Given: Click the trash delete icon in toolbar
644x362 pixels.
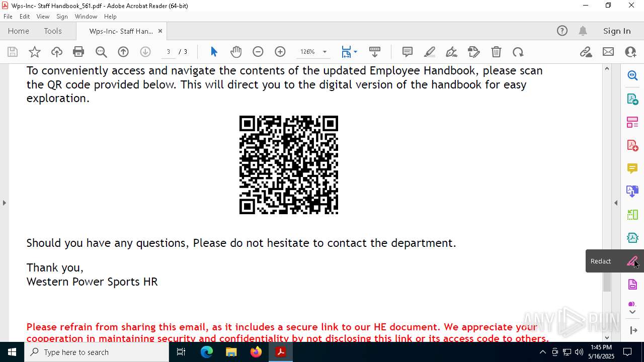Looking at the screenshot, I should pos(496,52).
